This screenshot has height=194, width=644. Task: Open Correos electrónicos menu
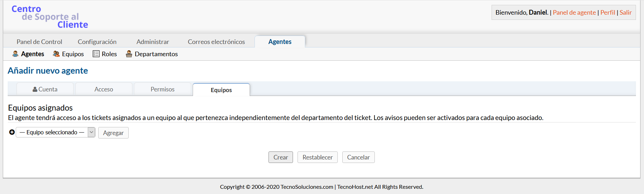coord(216,42)
